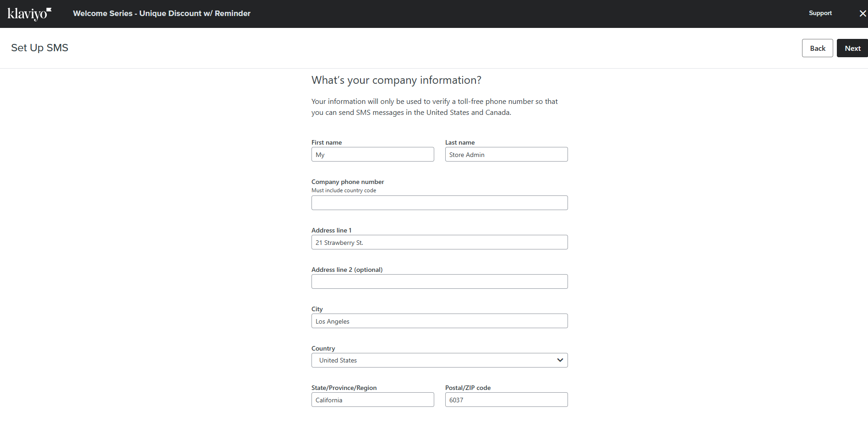This screenshot has width=868, height=422.
Task: Go to the Next step
Action: pos(852,48)
